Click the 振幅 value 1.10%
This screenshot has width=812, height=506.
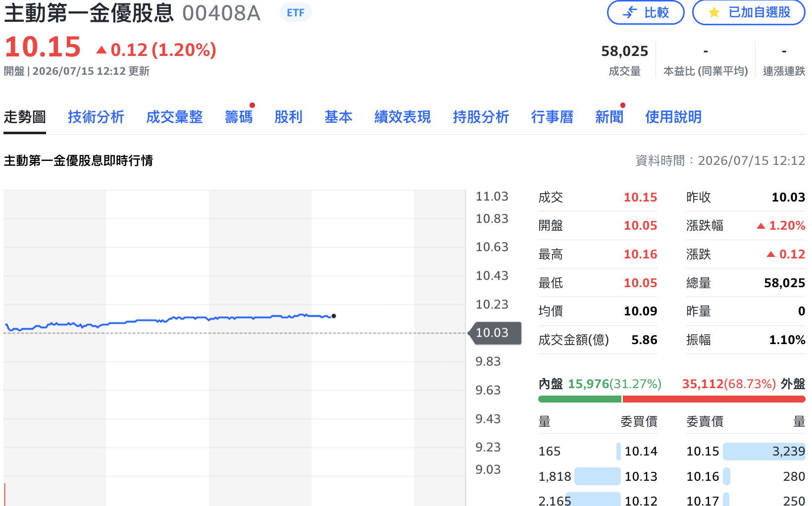tap(787, 340)
